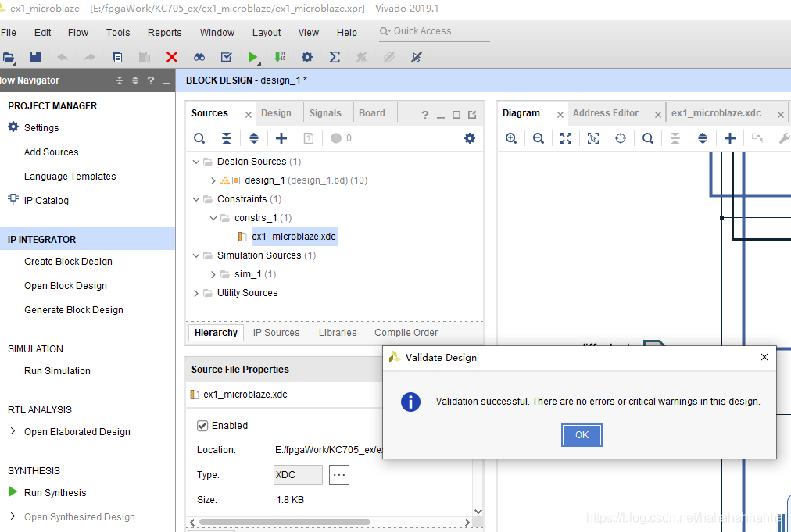This screenshot has height=532, width=791.
Task: Switch to the Address Editor tab
Action: pyautogui.click(x=605, y=113)
